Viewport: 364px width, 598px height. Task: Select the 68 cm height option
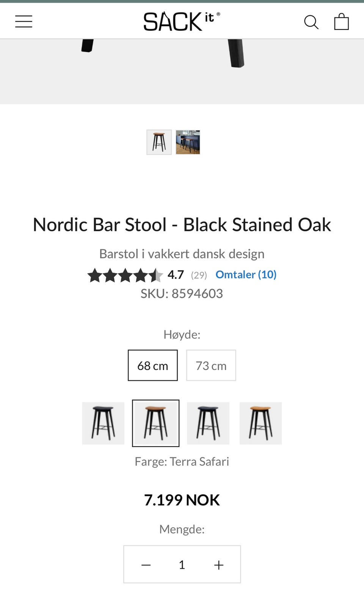click(x=153, y=365)
